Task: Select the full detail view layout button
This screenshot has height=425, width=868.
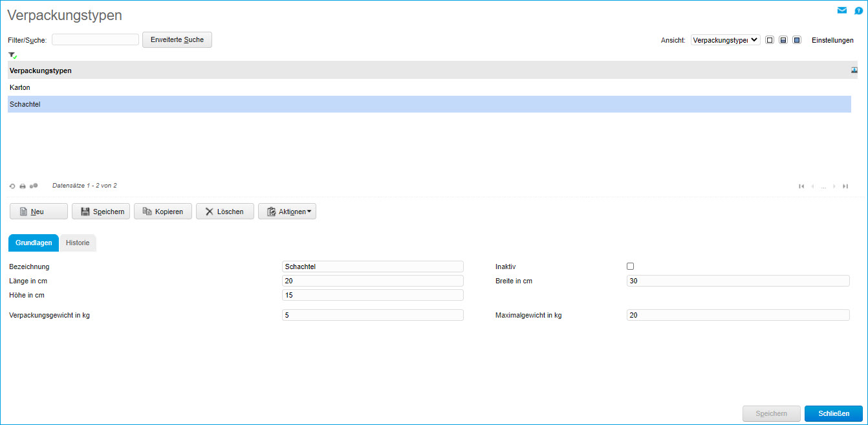Action: coord(797,40)
